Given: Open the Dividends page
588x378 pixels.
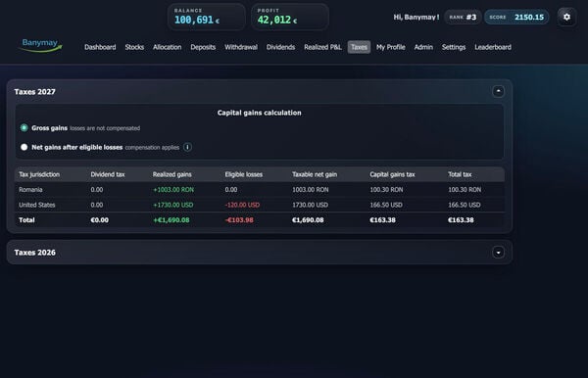Looking at the screenshot, I should click(280, 47).
